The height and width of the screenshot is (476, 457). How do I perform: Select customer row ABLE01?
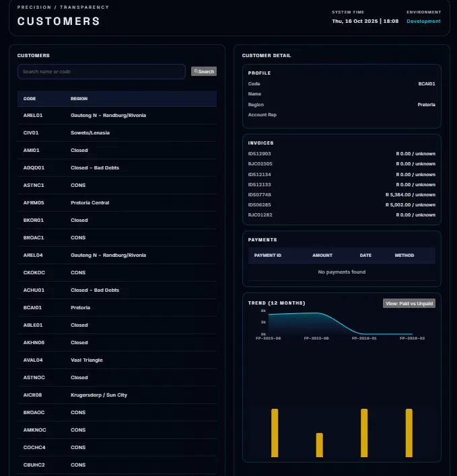[x=117, y=325]
